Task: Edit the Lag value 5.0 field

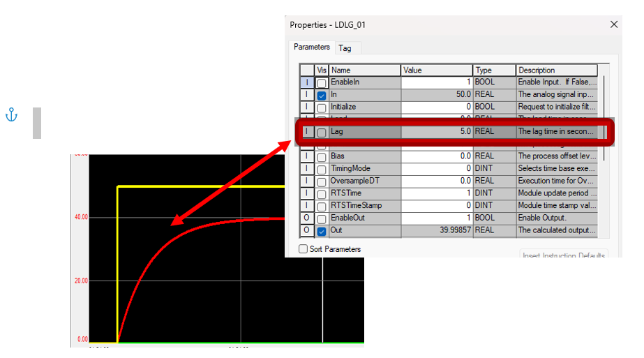Action: click(437, 131)
